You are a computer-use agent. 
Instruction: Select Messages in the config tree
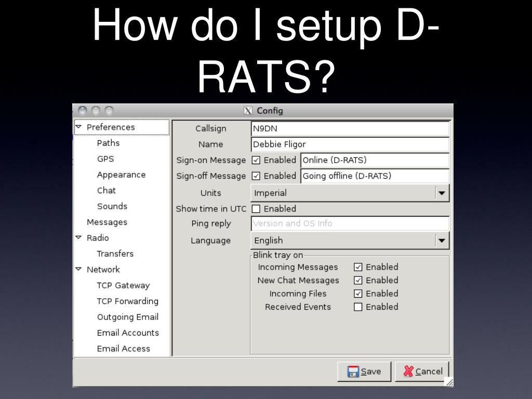[x=107, y=222]
